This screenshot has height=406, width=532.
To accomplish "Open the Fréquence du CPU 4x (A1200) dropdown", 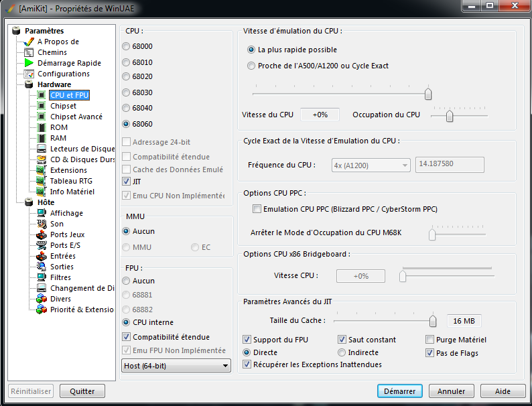I will click(x=371, y=165).
